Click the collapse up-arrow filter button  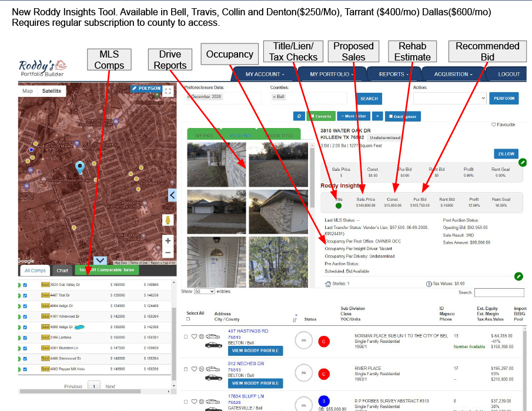point(377,116)
